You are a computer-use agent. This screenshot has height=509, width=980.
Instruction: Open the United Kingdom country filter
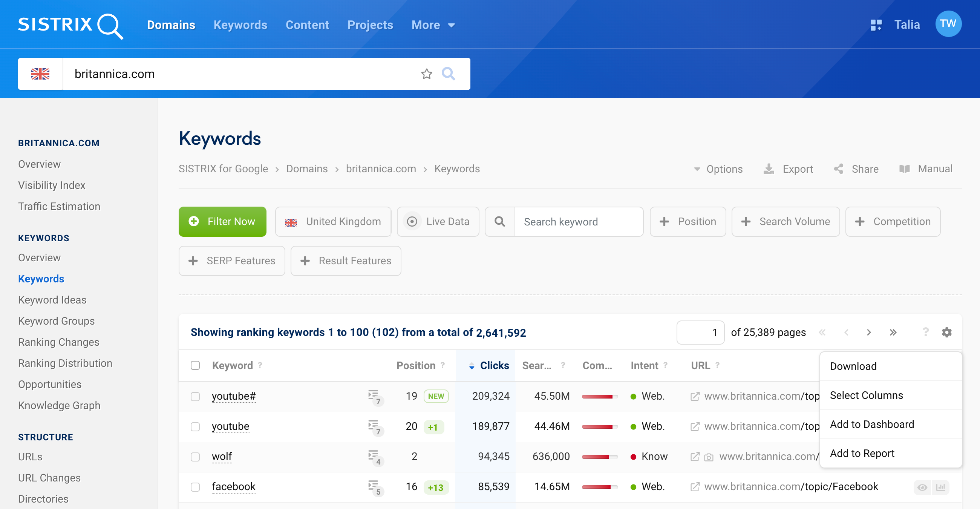[333, 222]
